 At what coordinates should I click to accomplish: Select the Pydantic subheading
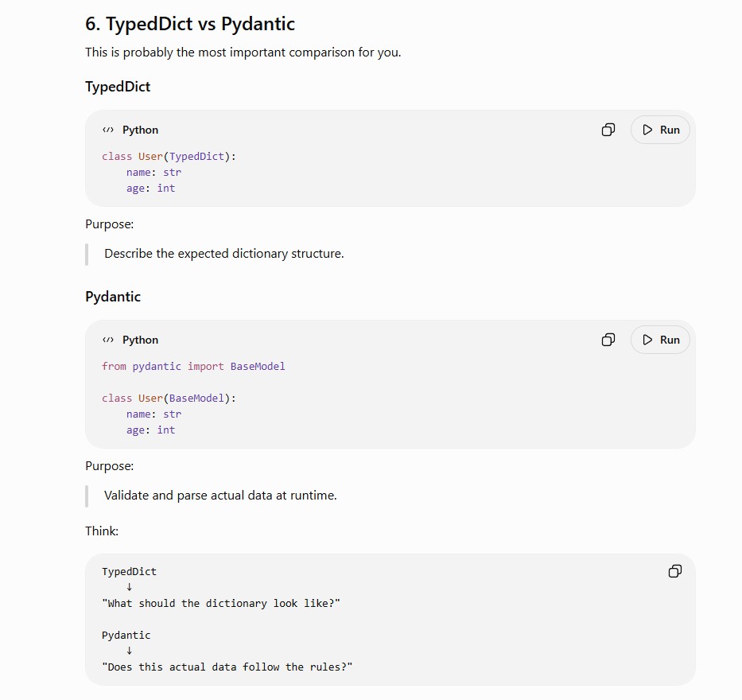coord(113,297)
